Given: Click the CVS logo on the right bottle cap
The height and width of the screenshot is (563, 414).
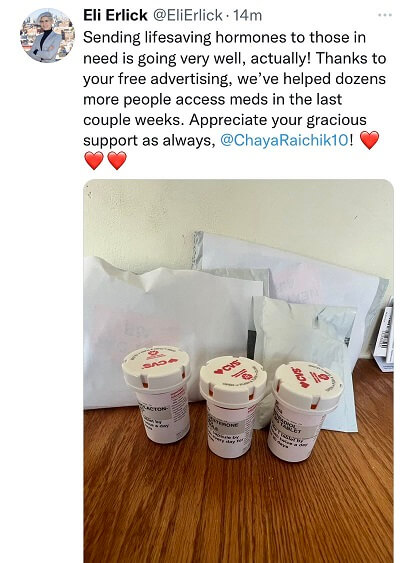Looking at the screenshot, I should click(x=299, y=377).
